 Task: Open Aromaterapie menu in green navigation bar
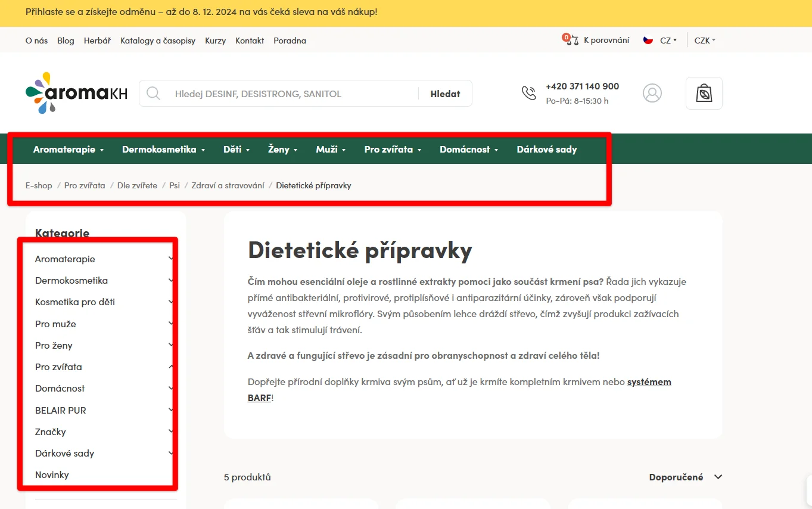[69, 150]
